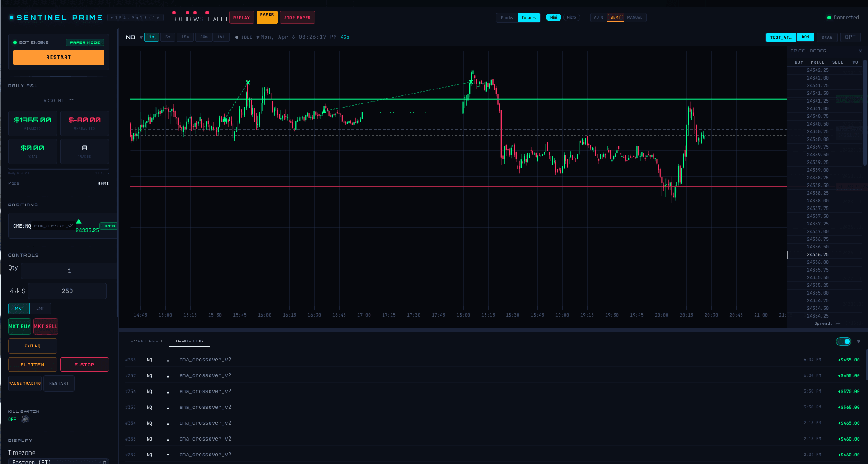Click the +$570.00 trade result
Image resolution: width=868 pixels, height=464 pixels.
coord(849,392)
